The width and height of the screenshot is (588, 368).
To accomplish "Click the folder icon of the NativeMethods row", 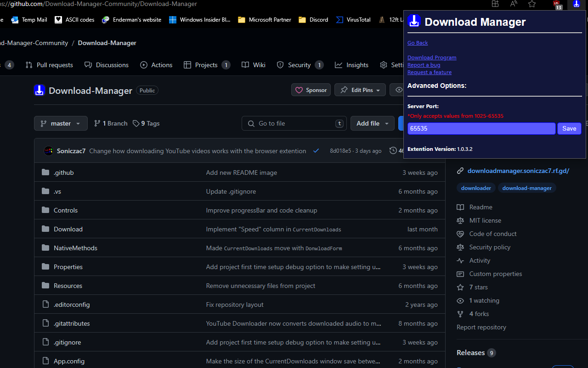I will point(45,248).
